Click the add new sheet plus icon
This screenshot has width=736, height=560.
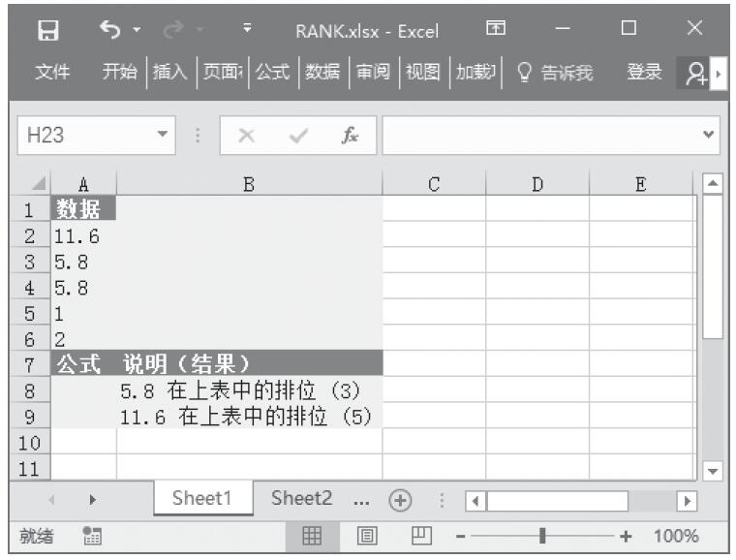398,500
